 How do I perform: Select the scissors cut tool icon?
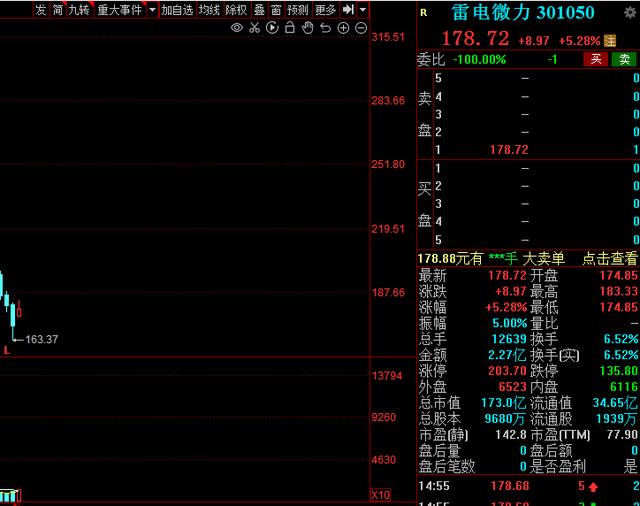point(254,28)
